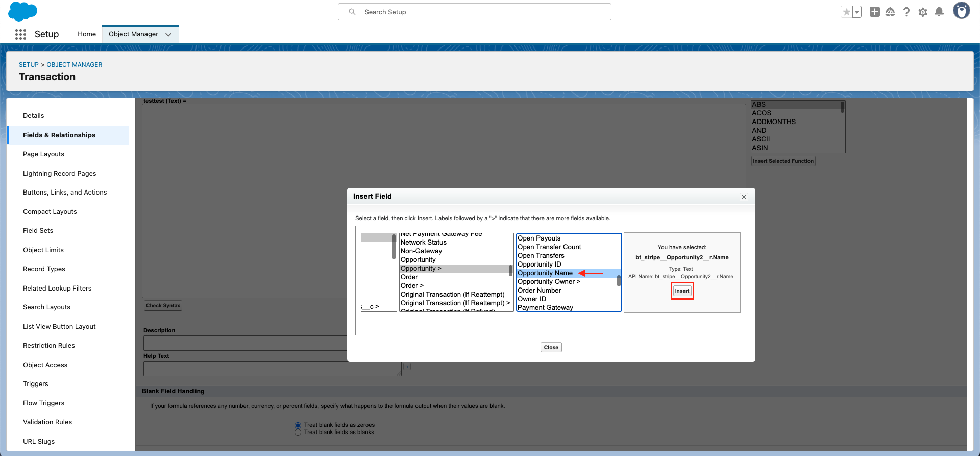
Task: Click the Favorites star icon
Action: tap(847, 12)
